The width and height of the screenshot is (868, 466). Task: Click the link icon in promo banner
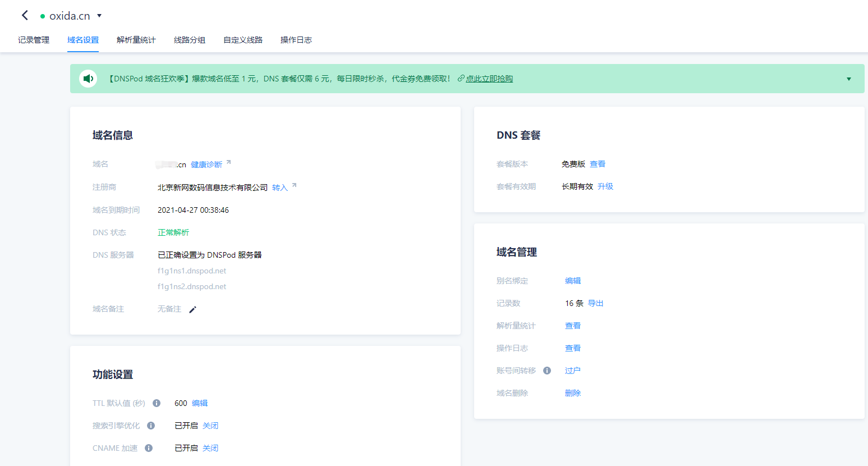click(461, 79)
